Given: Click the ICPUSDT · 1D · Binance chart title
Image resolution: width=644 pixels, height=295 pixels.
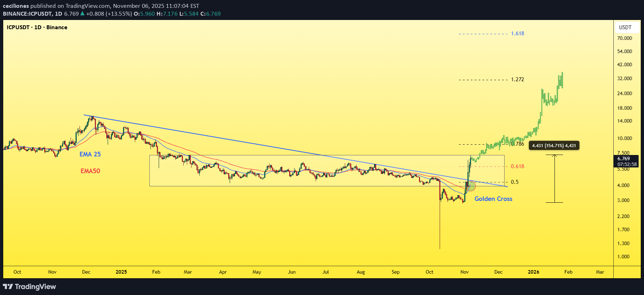Looking at the screenshot, I should [x=37, y=27].
